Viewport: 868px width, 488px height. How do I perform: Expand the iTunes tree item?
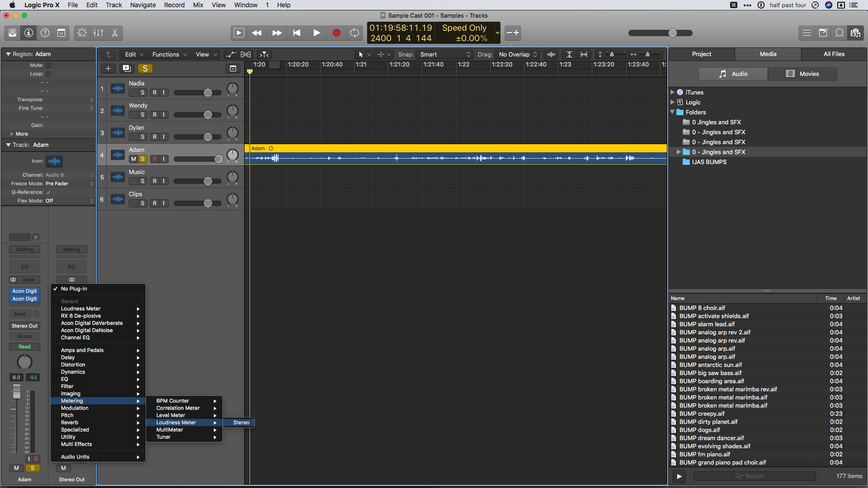672,92
